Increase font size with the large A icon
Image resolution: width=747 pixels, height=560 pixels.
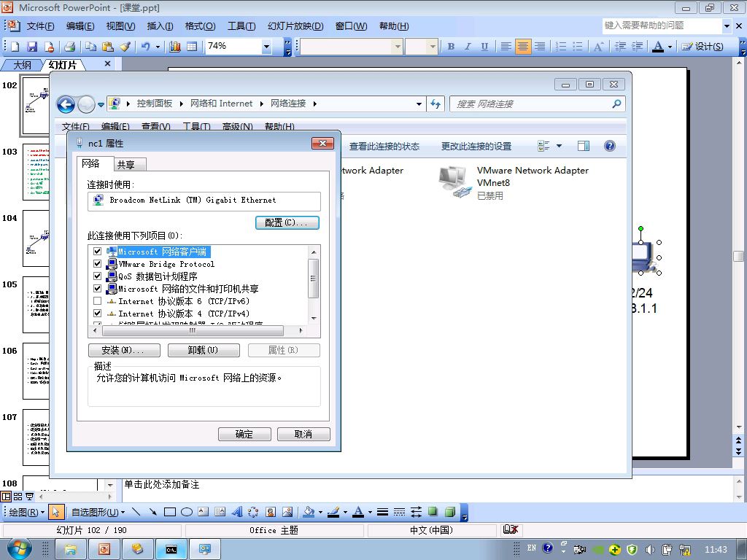(598, 46)
